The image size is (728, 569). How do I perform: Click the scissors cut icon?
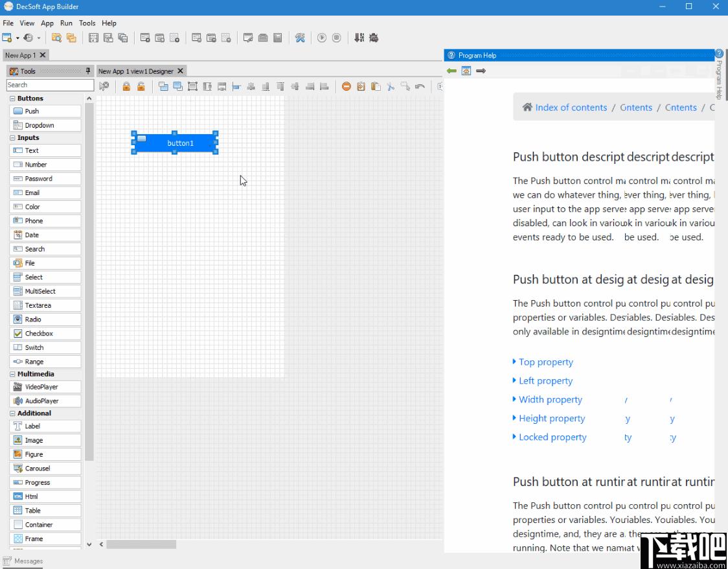(x=391, y=86)
